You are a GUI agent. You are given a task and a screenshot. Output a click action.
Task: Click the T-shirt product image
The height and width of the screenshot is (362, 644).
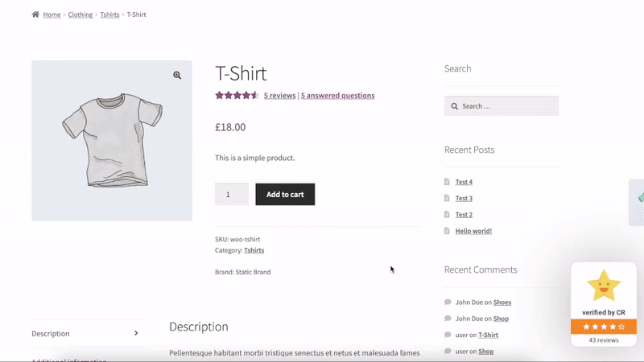click(x=112, y=141)
